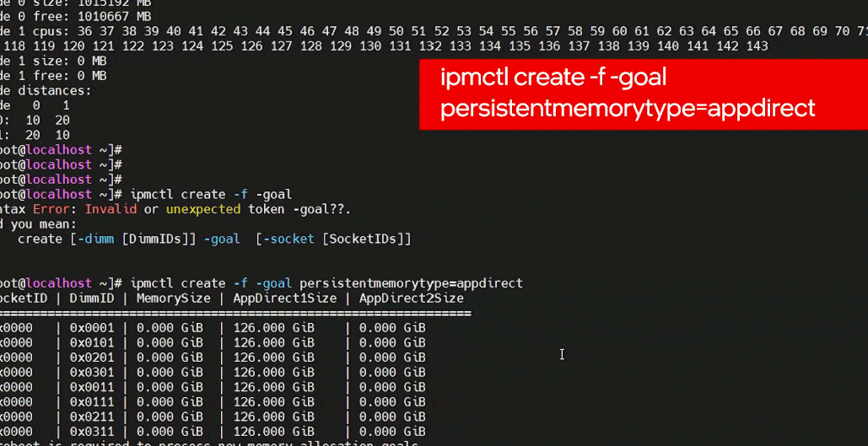Click the AppDirect1Size column header
The width and height of the screenshot is (868, 446).
(284, 298)
